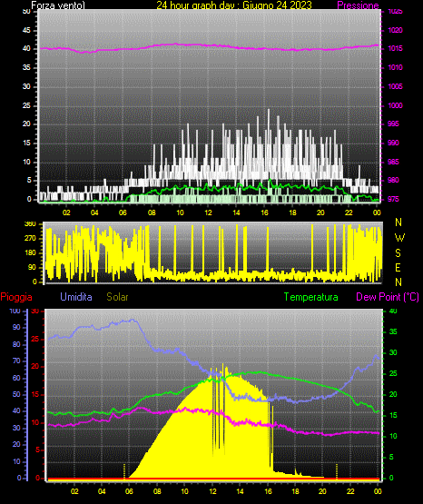Select the Pioggia legend label

pos(16,297)
